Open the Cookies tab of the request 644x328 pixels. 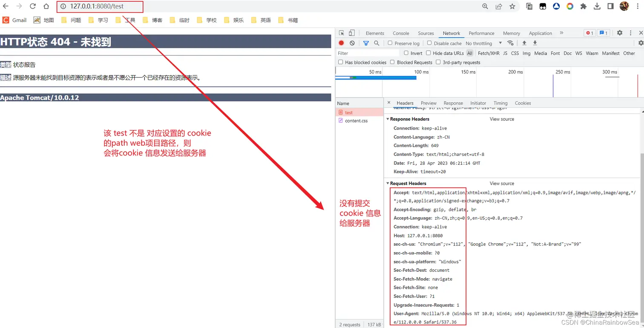[523, 103]
